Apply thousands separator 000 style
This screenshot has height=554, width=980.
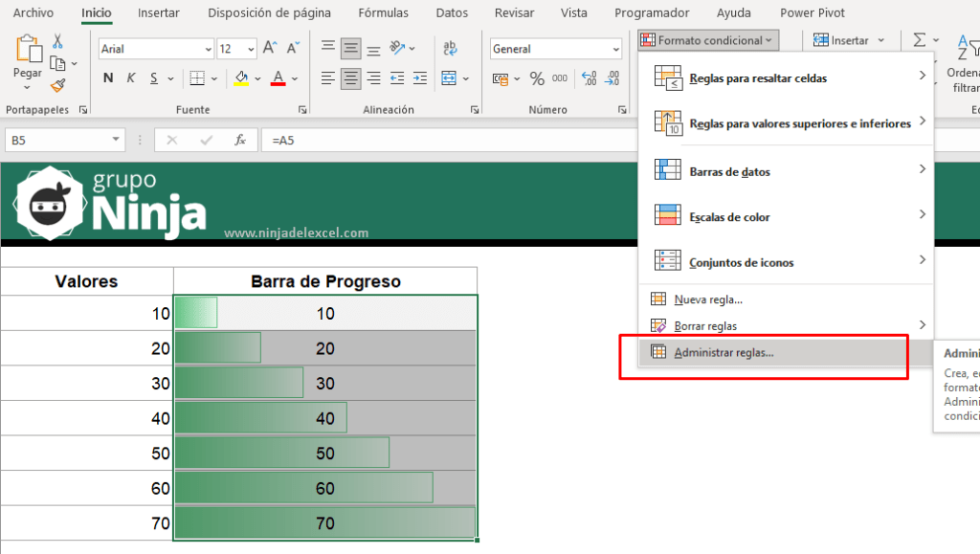tap(560, 78)
